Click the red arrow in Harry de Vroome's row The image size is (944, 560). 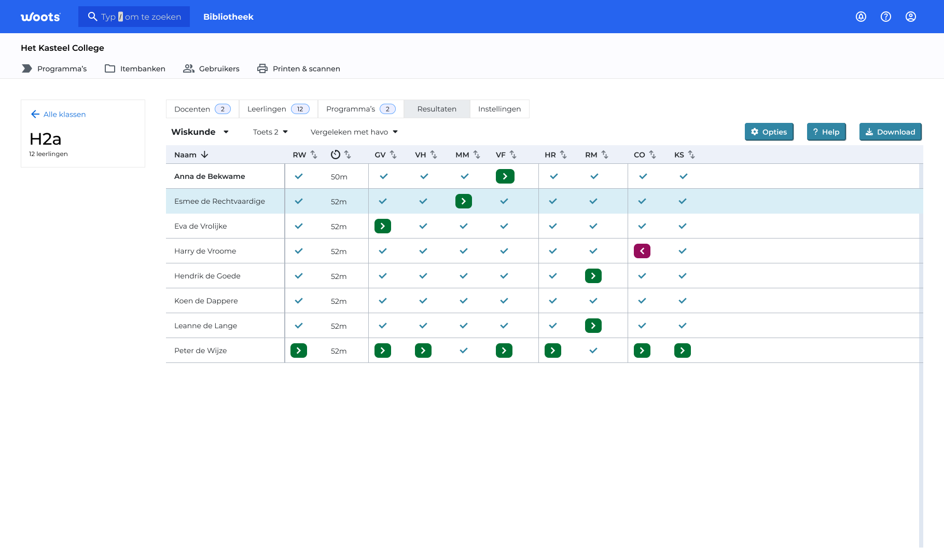[642, 251]
